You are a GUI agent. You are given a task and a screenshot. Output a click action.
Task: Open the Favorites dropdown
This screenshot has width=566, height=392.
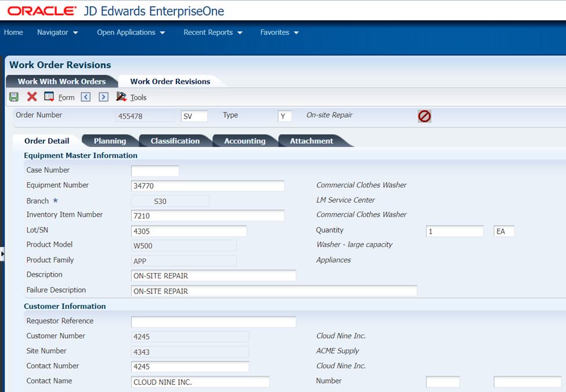click(x=279, y=32)
